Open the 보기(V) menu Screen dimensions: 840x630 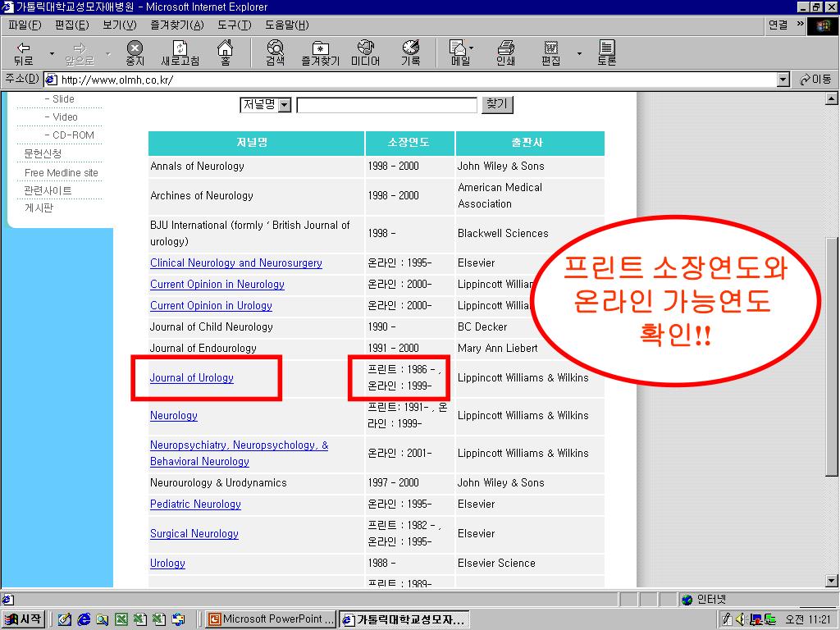(x=120, y=25)
